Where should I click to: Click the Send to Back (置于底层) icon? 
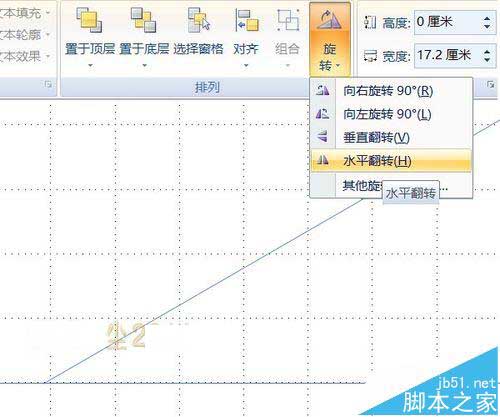(x=144, y=20)
